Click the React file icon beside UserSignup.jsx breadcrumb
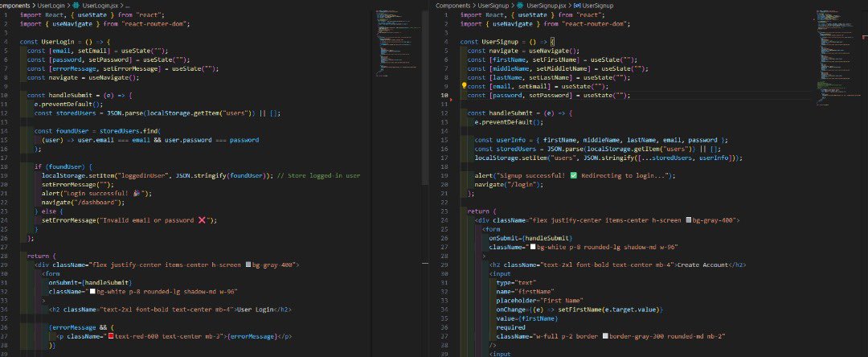This screenshot has height=357, width=868. [520, 5]
